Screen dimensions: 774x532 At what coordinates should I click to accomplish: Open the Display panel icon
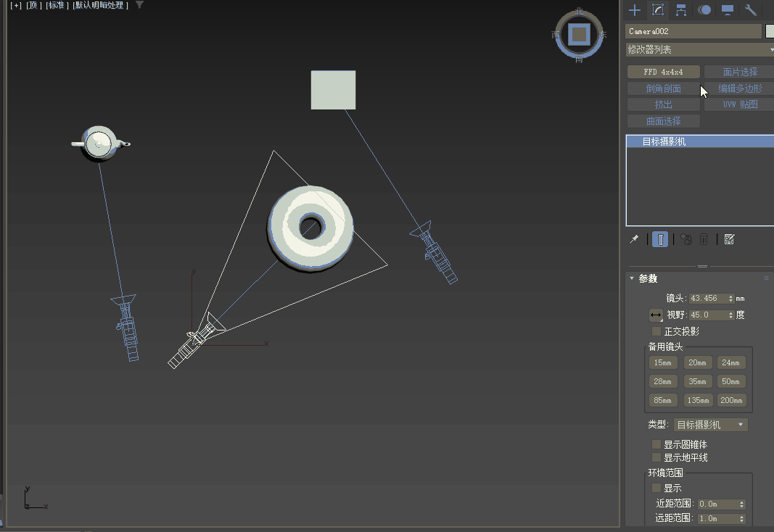728,10
